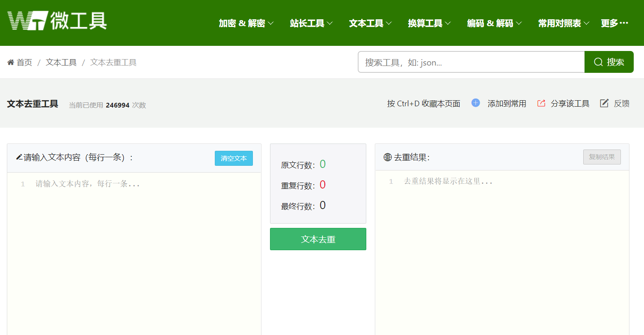Click the 按 Ctrl+D 收藏本页面 text

click(424, 103)
